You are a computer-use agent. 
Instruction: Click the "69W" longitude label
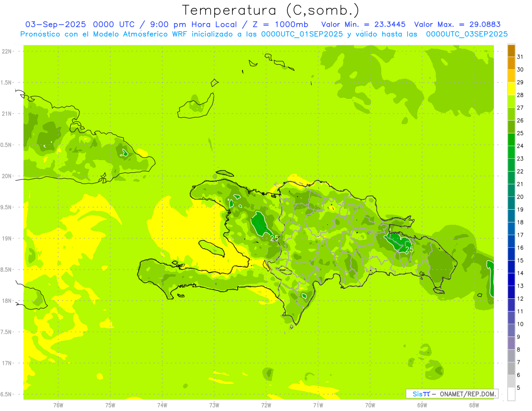tap(422, 405)
